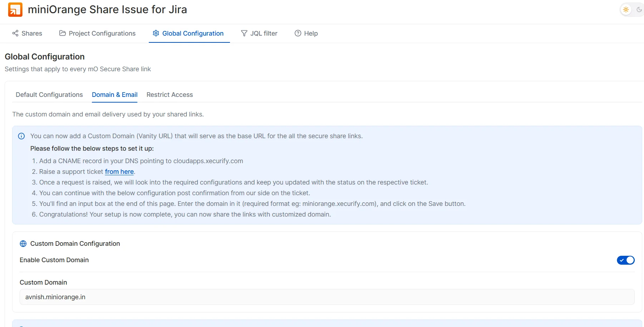This screenshot has height=327, width=644.
Task: Click the Global Configuration gear icon
Action: click(156, 33)
